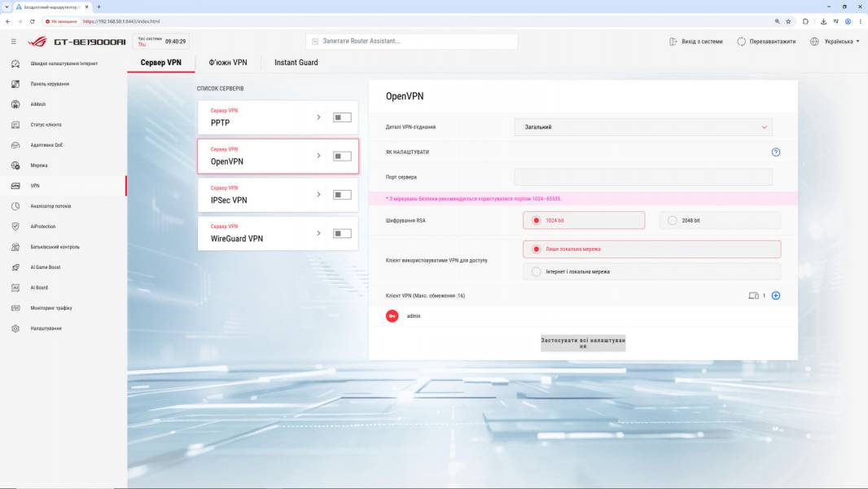
Task: Open the VPN connection details dropdown
Action: pos(642,127)
